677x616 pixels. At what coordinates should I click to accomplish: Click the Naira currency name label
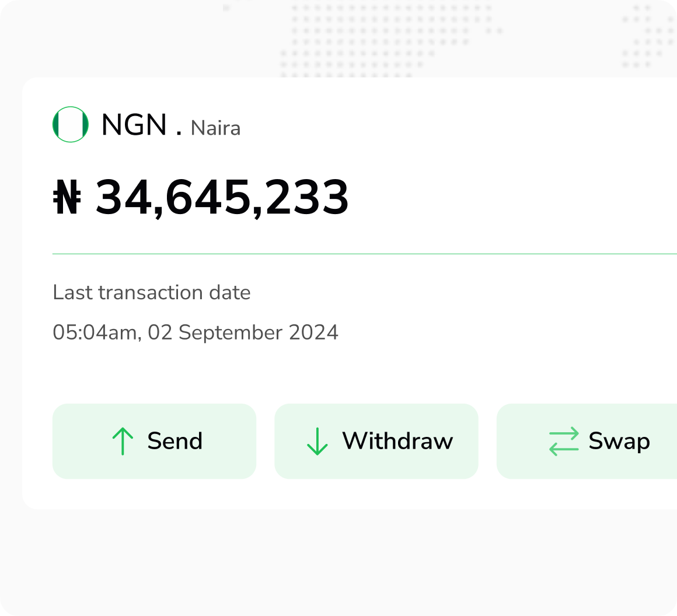215,128
